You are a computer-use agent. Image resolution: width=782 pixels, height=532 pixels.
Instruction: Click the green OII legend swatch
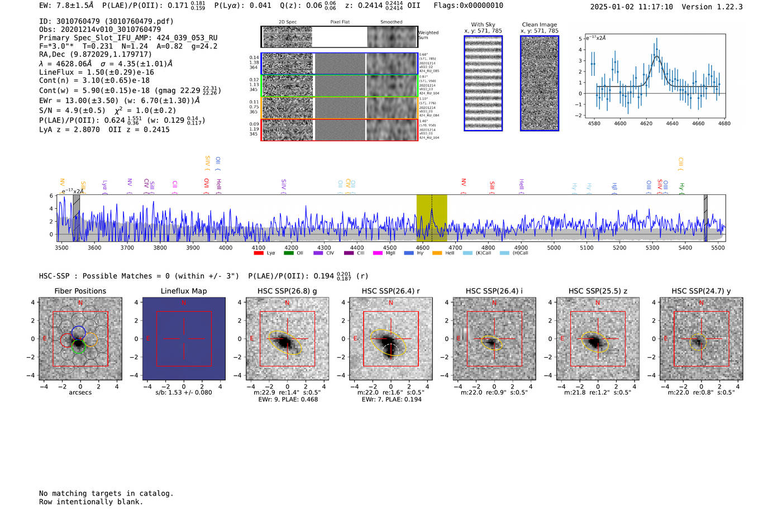(x=288, y=253)
